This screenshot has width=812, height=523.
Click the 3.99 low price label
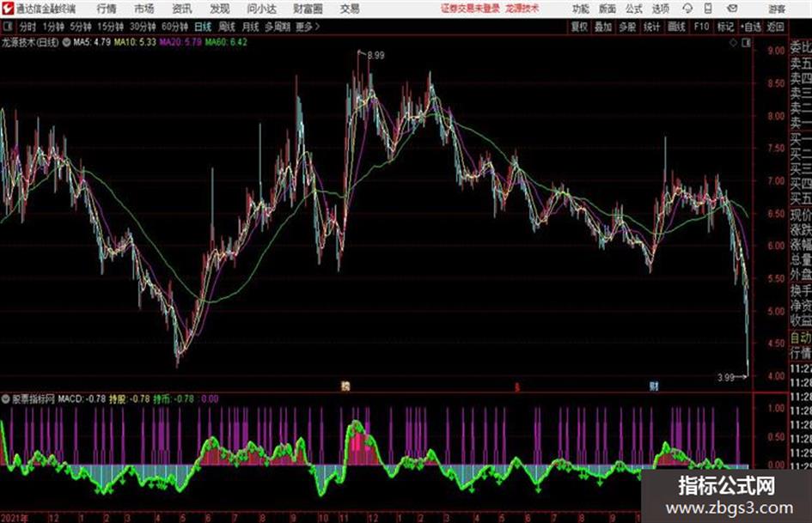(x=726, y=378)
